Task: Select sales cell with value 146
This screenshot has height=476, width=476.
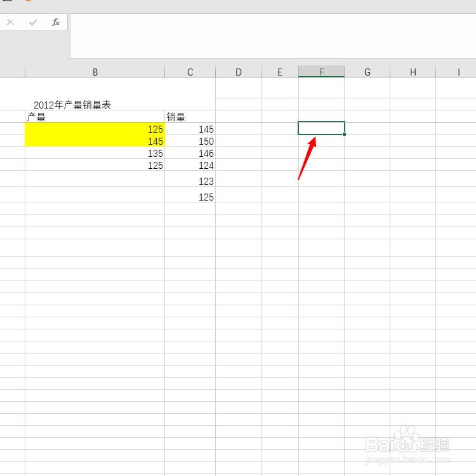Action: point(190,153)
